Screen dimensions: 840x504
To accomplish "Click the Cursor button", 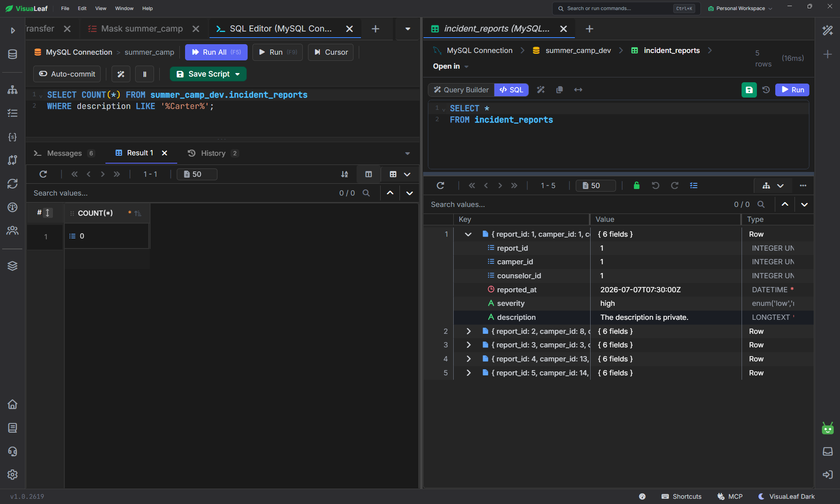I will coord(331,52).
